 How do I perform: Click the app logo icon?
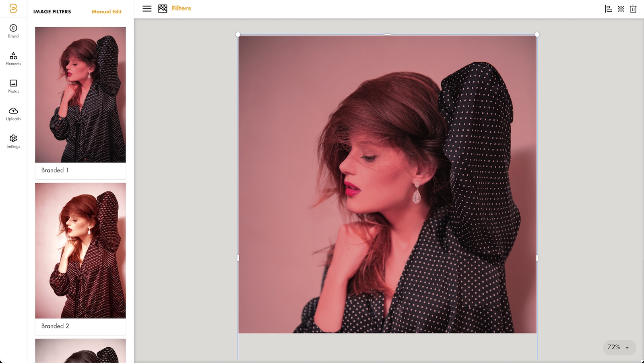[x=13, y=8]
